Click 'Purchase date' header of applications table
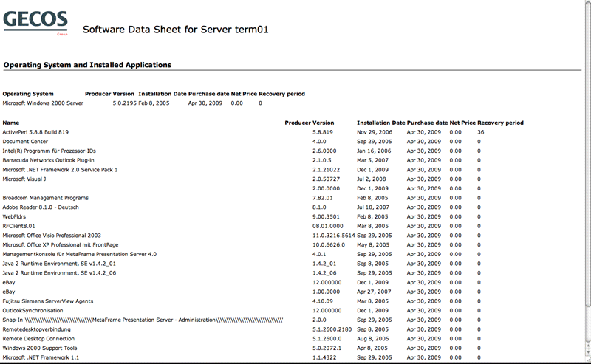Screen dimensions: 591x364 pyautogui.click(x=427, y=123)
